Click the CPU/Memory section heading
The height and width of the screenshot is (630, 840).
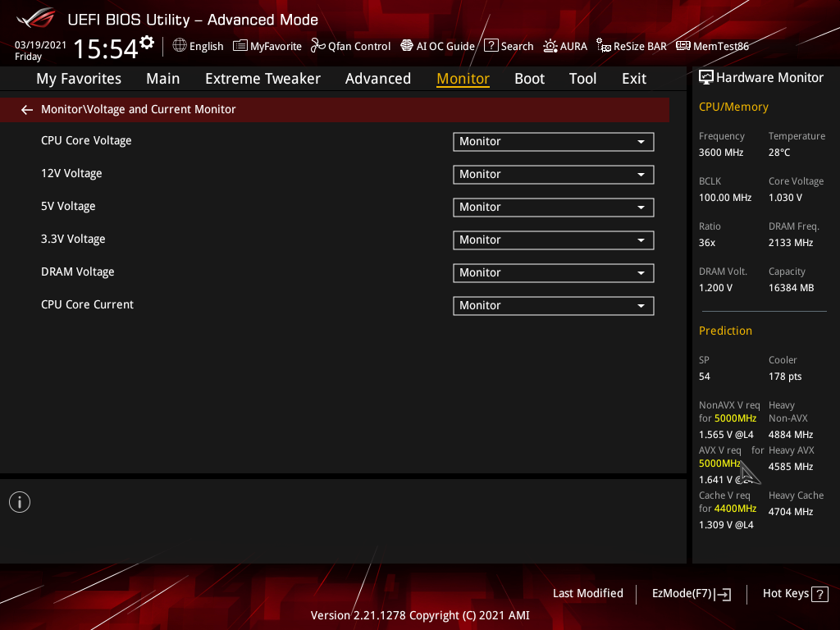[x=733, y=107]
